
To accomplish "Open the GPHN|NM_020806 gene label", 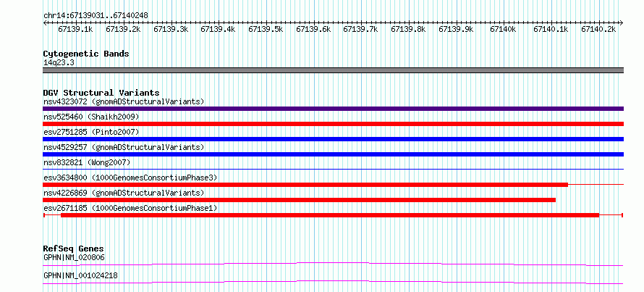I will coord(74,258).
